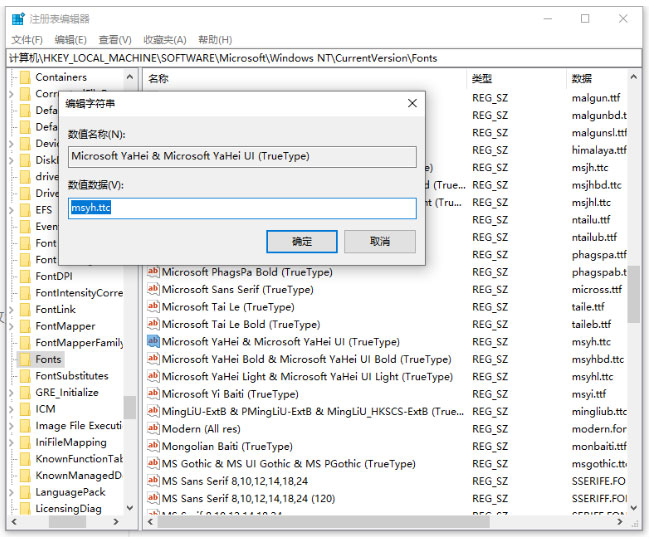
Task: Select the FontMapperFamily tree item
Action: click(x=79, y=342)
